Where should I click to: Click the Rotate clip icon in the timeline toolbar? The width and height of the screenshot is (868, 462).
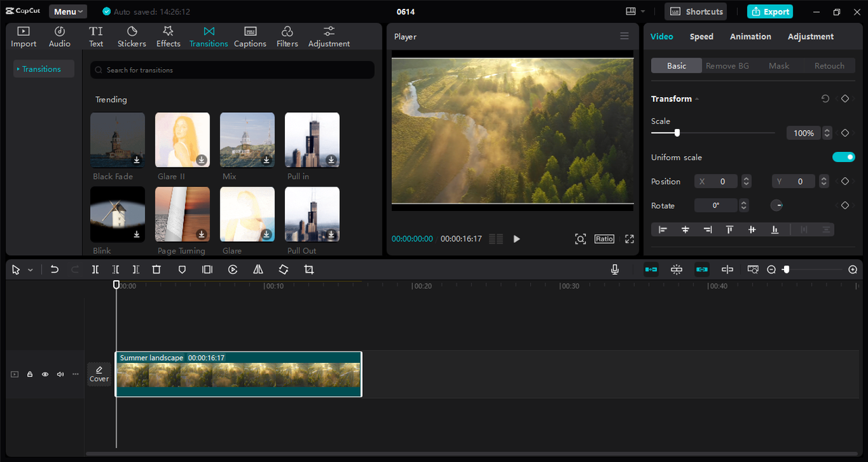pyautogui.click(x=283, y=269)
